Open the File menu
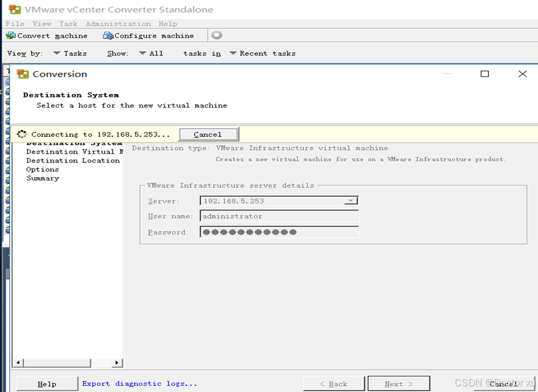The width and height of the screenshot is (538, 392). 15,24
